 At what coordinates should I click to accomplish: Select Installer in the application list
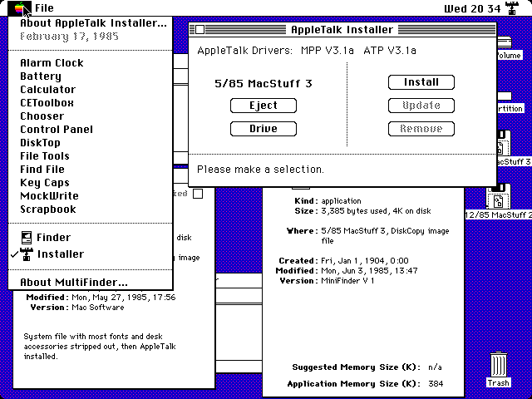coord(60,254)
